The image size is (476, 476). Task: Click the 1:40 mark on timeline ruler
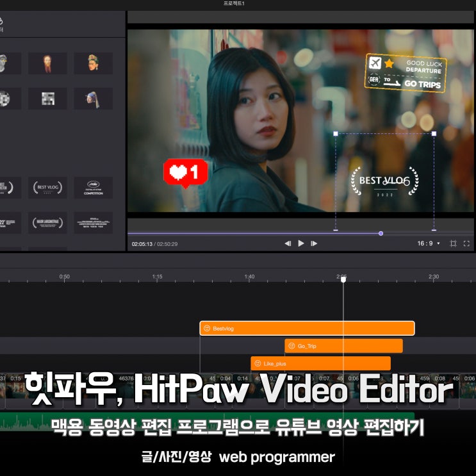(x=249, y=277)
